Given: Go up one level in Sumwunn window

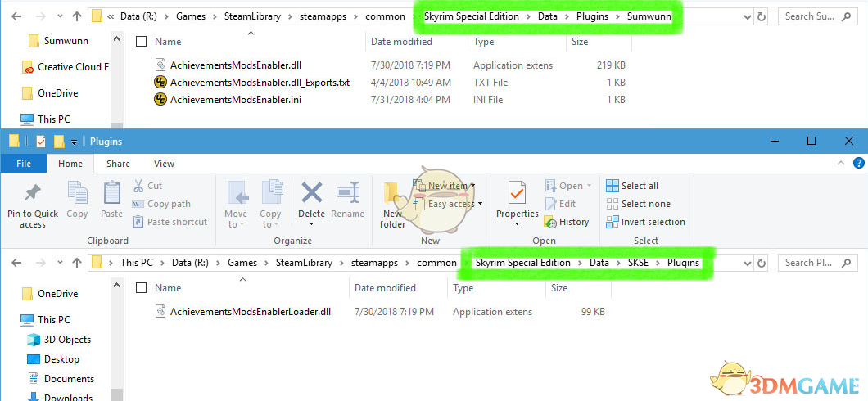Looking at the screenshot, I should pyautogui.click(x=76, y=16).
